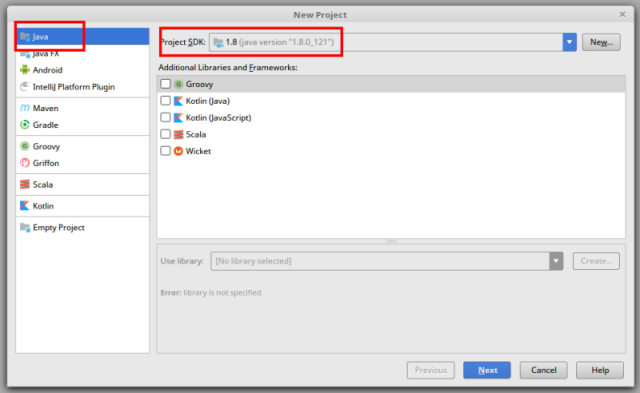Click the Kotlin icon in the sidebar
This screenshot has width=640, height=393.
click(x=25, y=206)
